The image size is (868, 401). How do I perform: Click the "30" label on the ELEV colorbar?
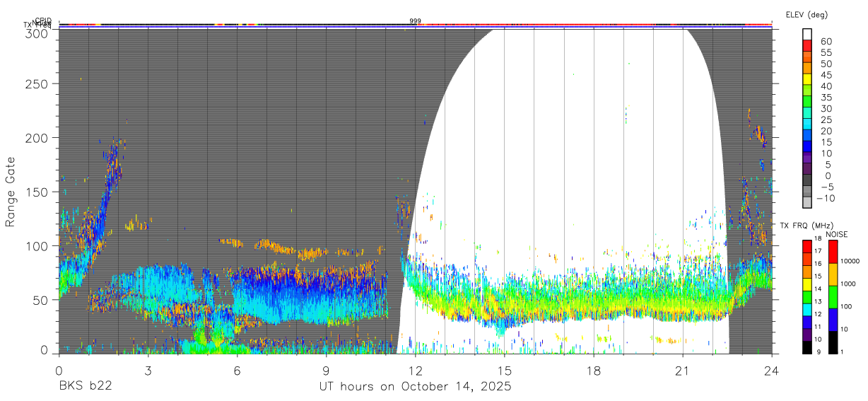pyautogui.click(x=827, y=108)
